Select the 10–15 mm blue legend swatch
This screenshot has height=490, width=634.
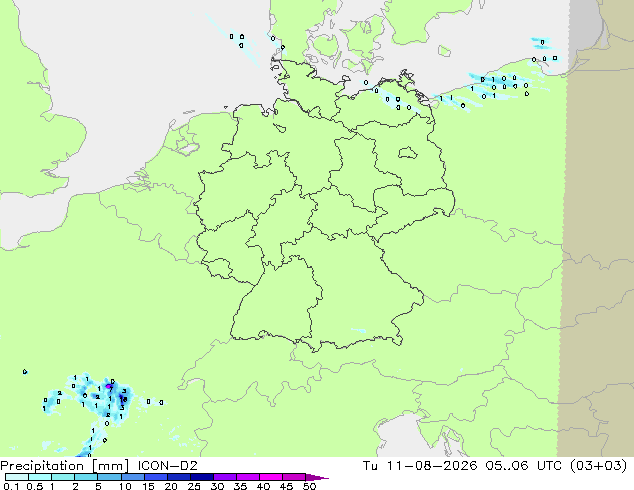[132, 477]
